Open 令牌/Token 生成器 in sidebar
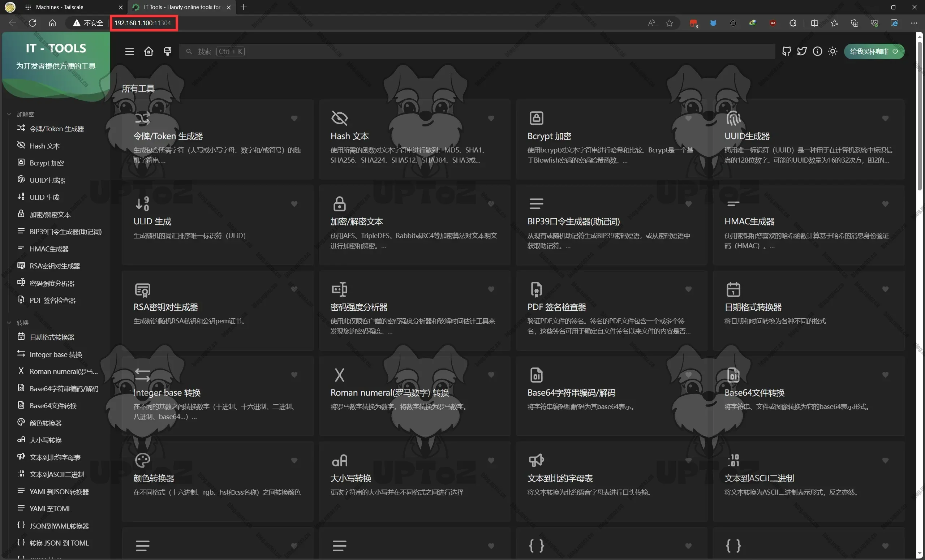Viewport: 925px width, 560px height. pyautogui.click(x=56, y=128)
